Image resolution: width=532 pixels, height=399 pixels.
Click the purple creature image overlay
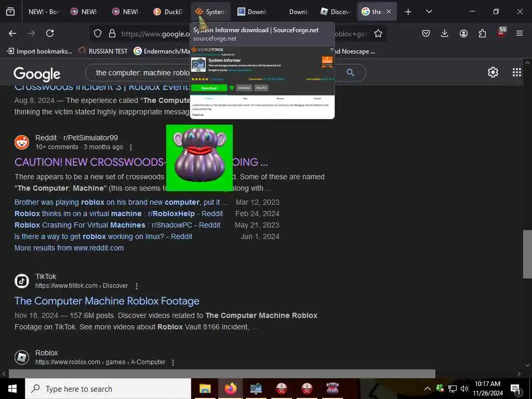(199, 158)
